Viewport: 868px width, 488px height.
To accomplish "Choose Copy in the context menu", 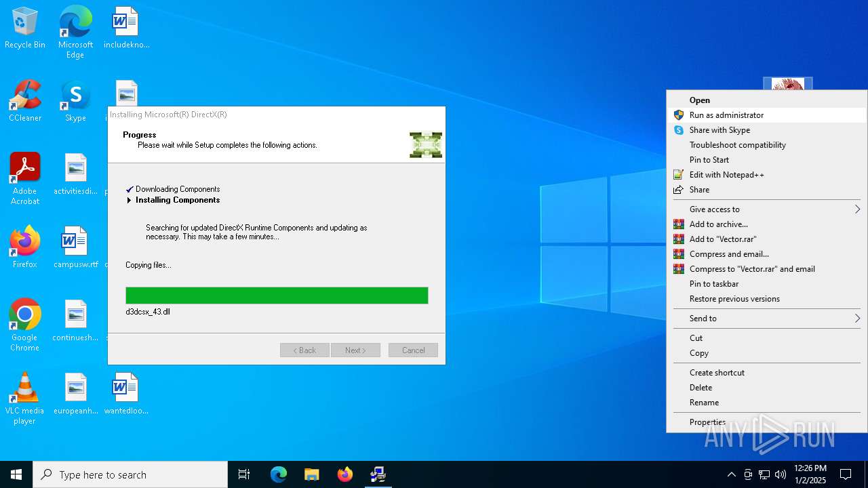I will point(767,353).
